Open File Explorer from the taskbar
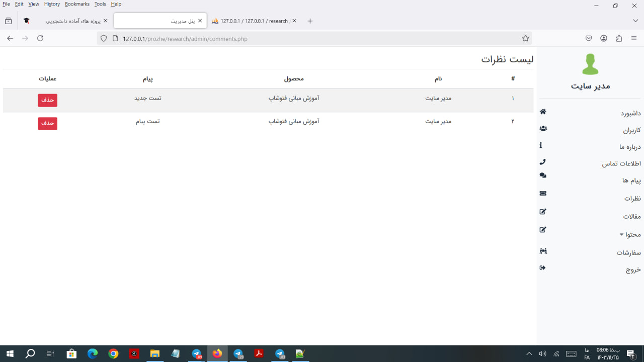 tap(154, 354)
